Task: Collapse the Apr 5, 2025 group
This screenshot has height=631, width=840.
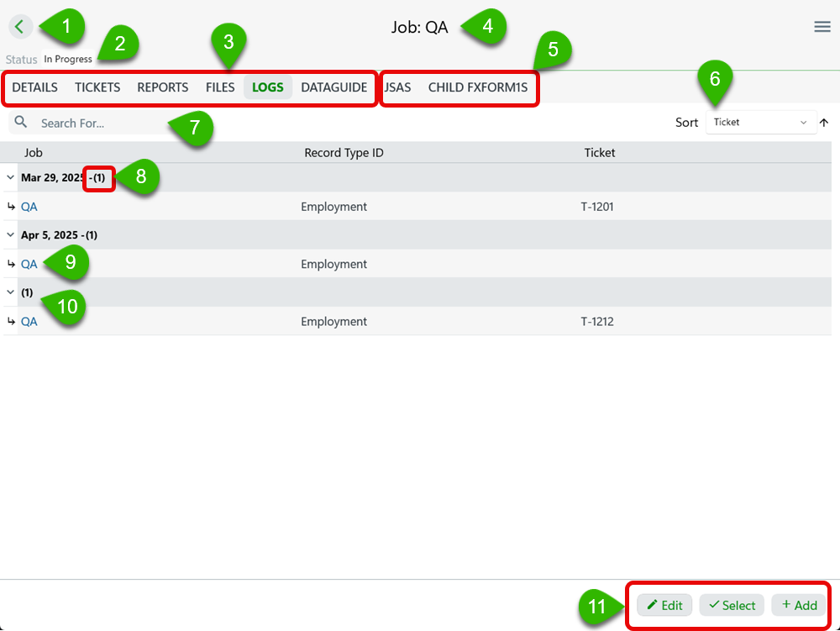Action: point(10,234)
